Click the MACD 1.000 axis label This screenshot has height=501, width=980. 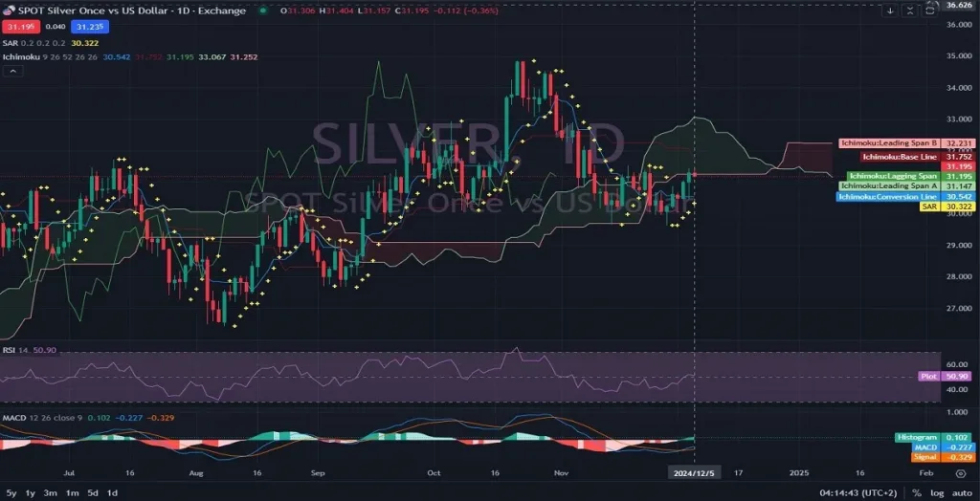tap(957, 412)
